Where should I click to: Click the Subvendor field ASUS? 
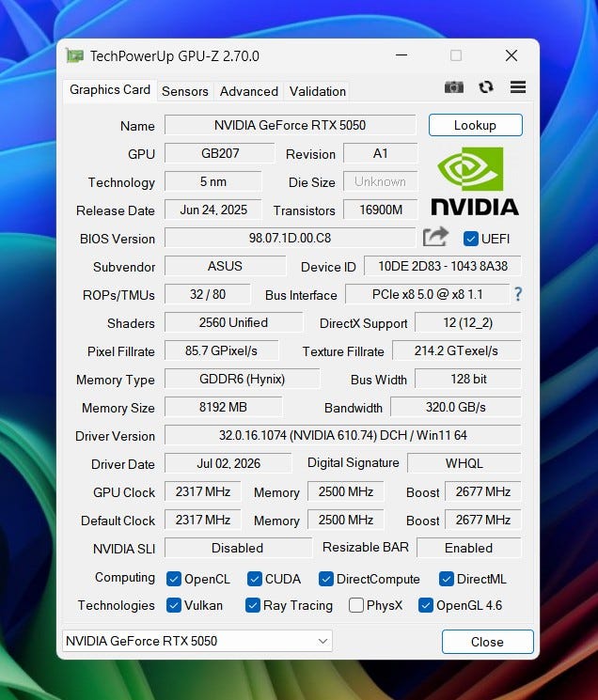click(x=225, y=266)
